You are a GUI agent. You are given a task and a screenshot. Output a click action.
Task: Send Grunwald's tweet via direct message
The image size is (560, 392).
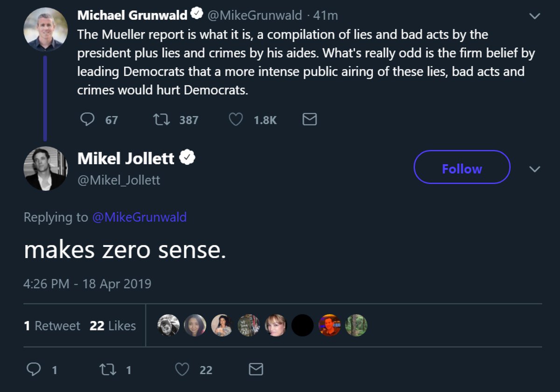(310, 119)
